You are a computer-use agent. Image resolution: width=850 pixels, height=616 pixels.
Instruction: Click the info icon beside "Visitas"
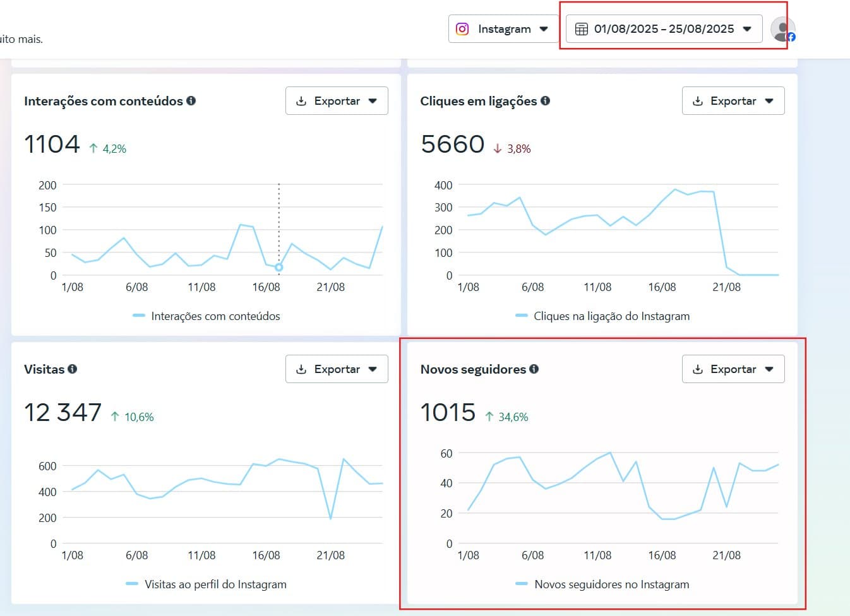pyautogui.click(x=72, y=369)
